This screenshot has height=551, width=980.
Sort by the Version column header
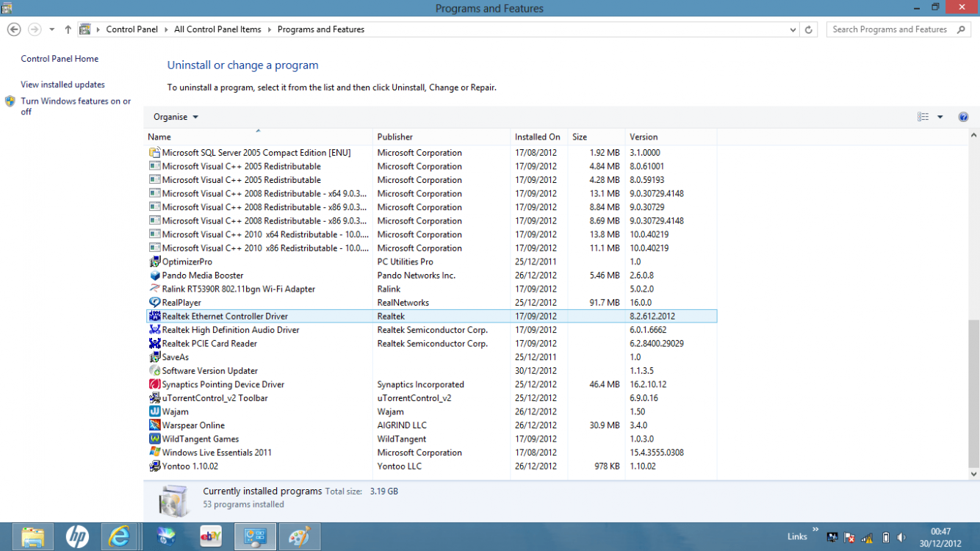pyautogui.click(x=671, y=137)
